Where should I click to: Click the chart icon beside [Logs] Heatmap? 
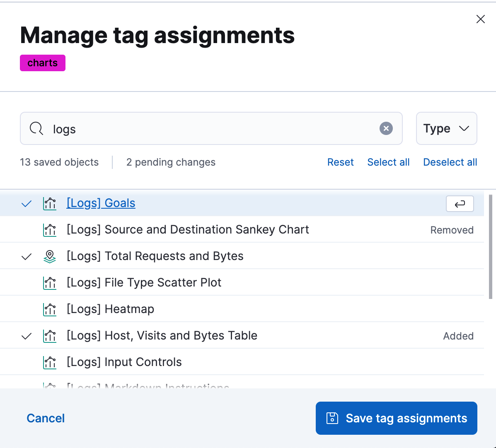[x=49, y=309]
